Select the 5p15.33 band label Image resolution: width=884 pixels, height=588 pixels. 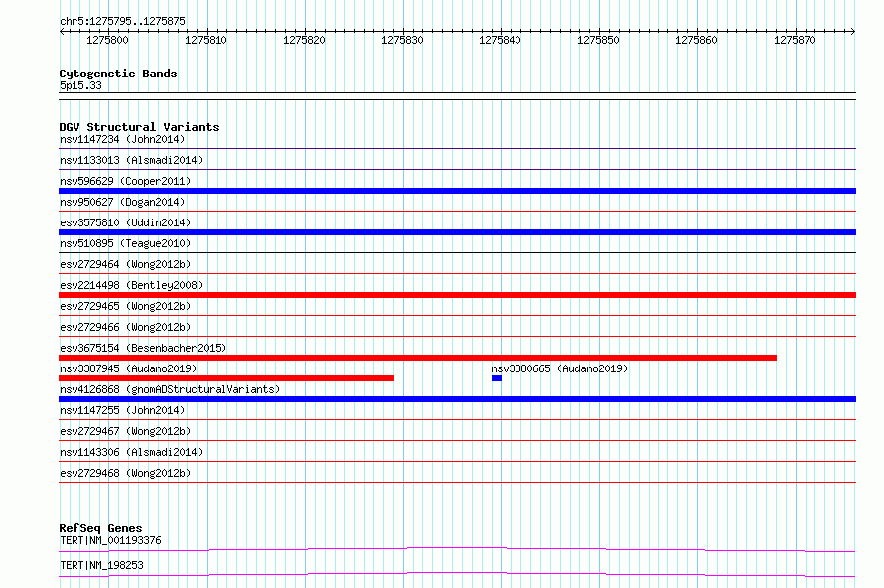[80, 85]
